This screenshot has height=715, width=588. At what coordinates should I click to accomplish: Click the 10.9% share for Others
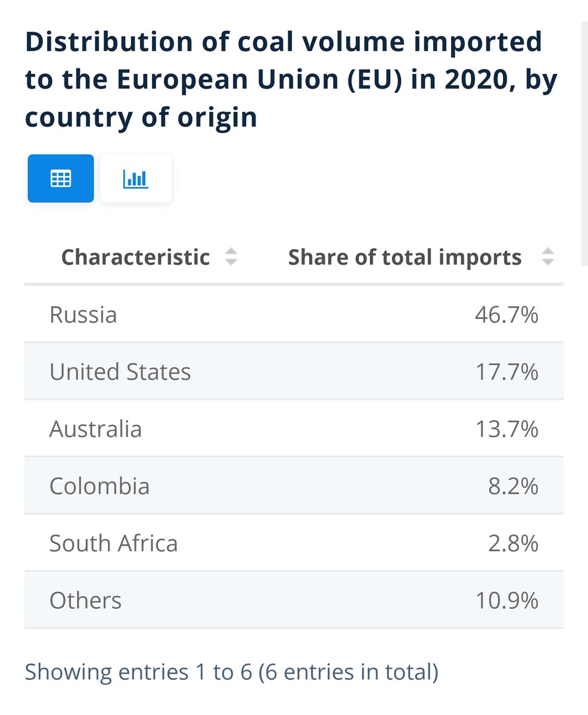point(506,601)
